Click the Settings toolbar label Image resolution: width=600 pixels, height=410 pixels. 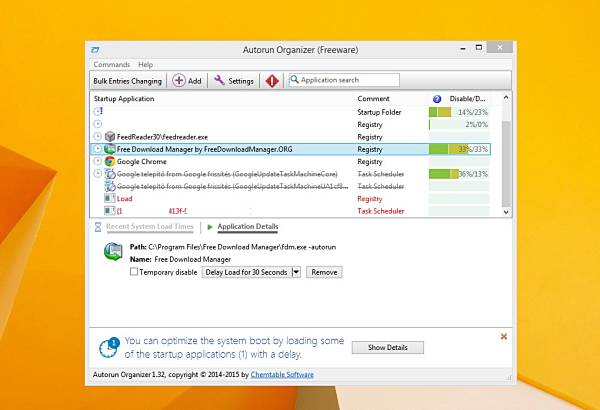pos(241,81)
